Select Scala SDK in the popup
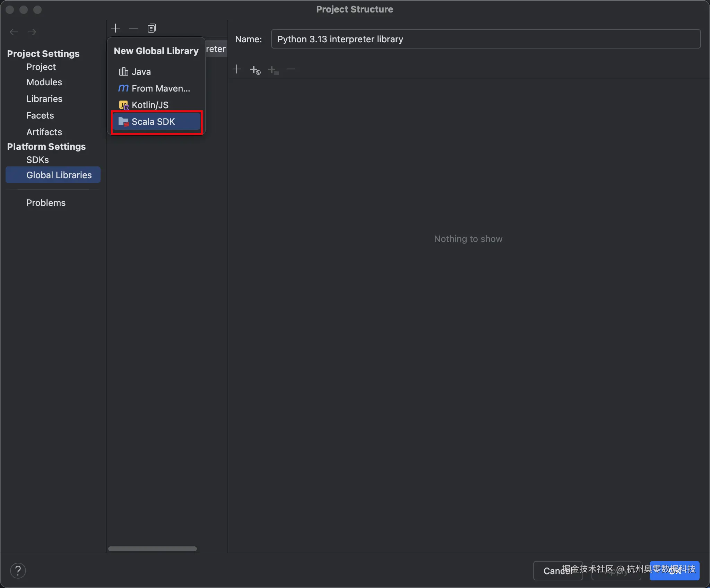The height and width of the screenshot is (588, 710). pyautogui.click(x=153, y=122)
